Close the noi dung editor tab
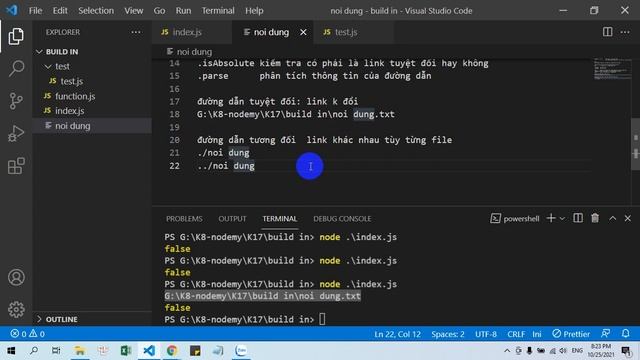 (x=303, y=32)
